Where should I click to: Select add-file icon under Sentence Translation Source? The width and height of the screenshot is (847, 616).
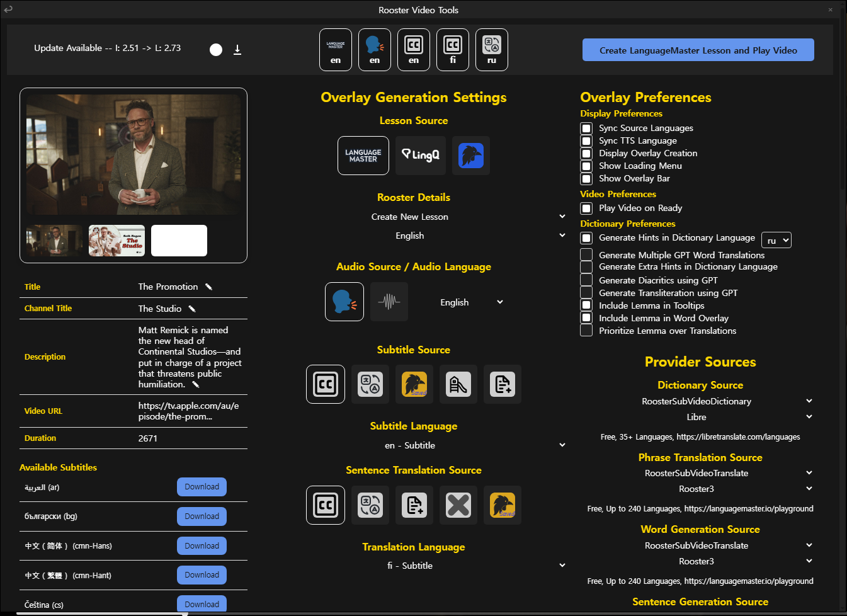(414, 505)
